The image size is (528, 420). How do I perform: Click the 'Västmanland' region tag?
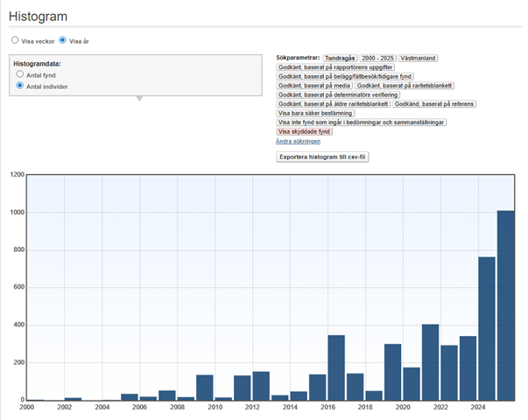[x=419, y=58]
